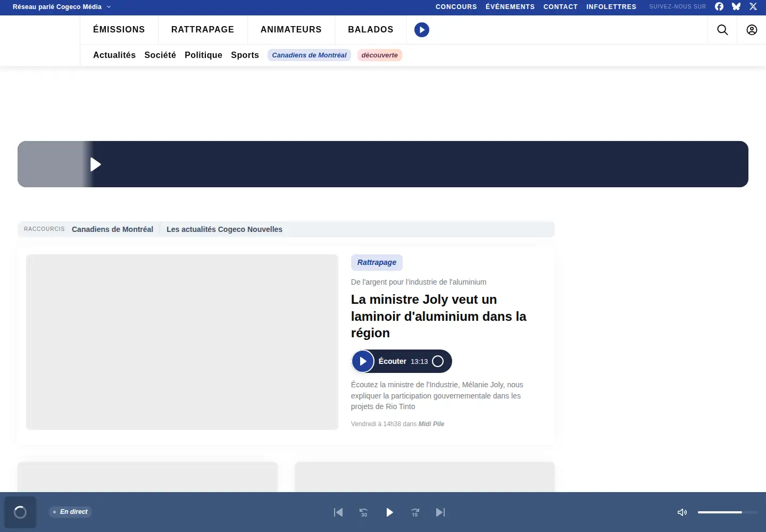Screen dimensions: 766x532
Task: Open the featured article image placeholder
Action: point(182,342)
